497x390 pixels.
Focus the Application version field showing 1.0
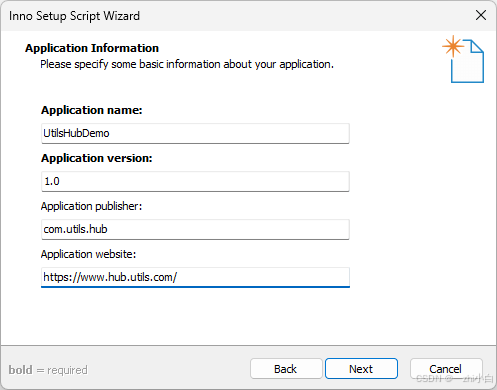tap(195, 181)
